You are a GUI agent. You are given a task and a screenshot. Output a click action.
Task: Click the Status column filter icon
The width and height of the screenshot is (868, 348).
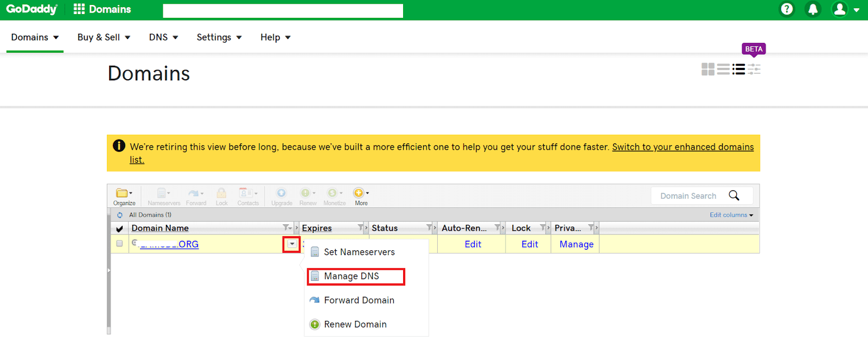[429, 227]
